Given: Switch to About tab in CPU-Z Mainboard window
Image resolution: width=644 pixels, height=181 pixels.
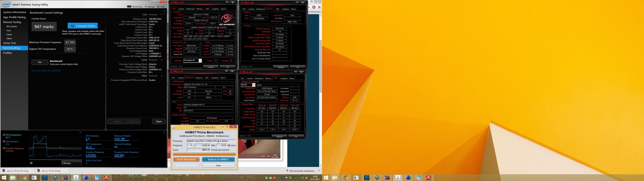Looking at the screenshot, I should pyautogui.click(x=223, y=78).
